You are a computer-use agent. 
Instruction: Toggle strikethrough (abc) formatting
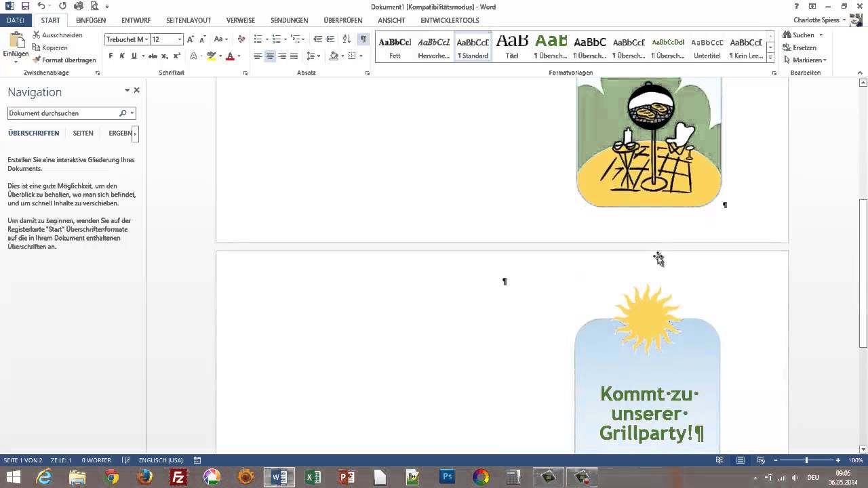click(x=153, y=56)
